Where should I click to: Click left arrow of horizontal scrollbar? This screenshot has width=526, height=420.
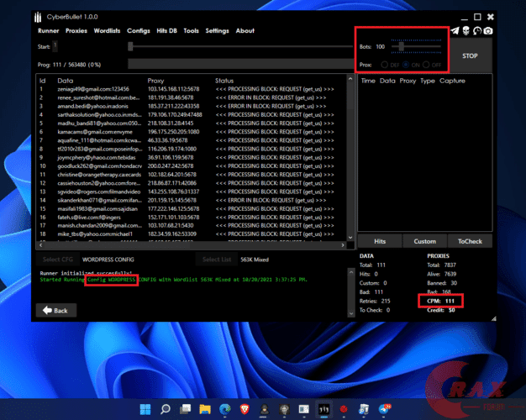40,245
